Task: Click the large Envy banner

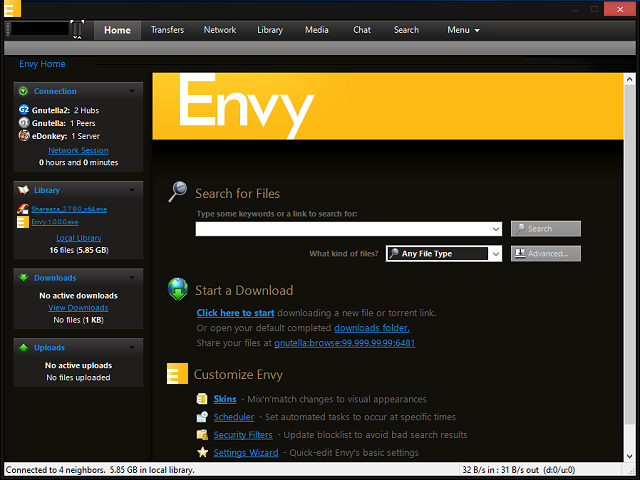Action: click(388, 106)
